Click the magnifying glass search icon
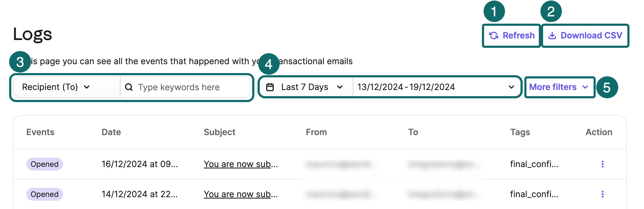Image resolution: width=644 pixels, height=209 pixels. click(129, 87)
